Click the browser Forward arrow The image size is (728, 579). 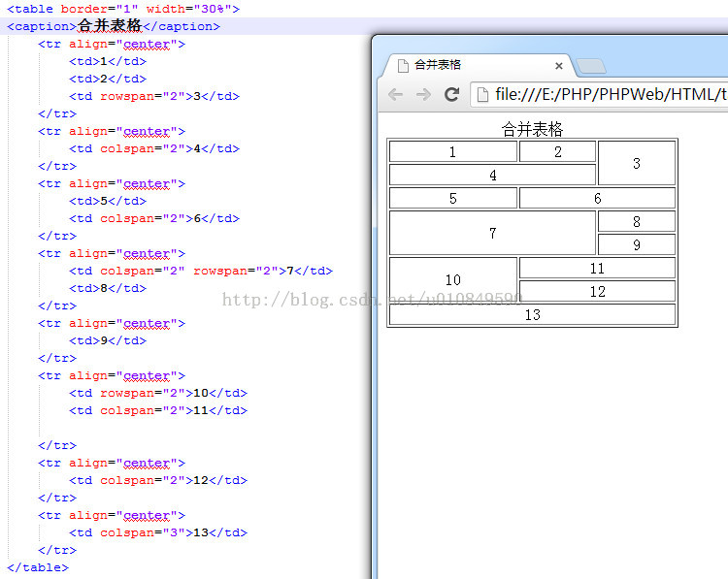423,95
